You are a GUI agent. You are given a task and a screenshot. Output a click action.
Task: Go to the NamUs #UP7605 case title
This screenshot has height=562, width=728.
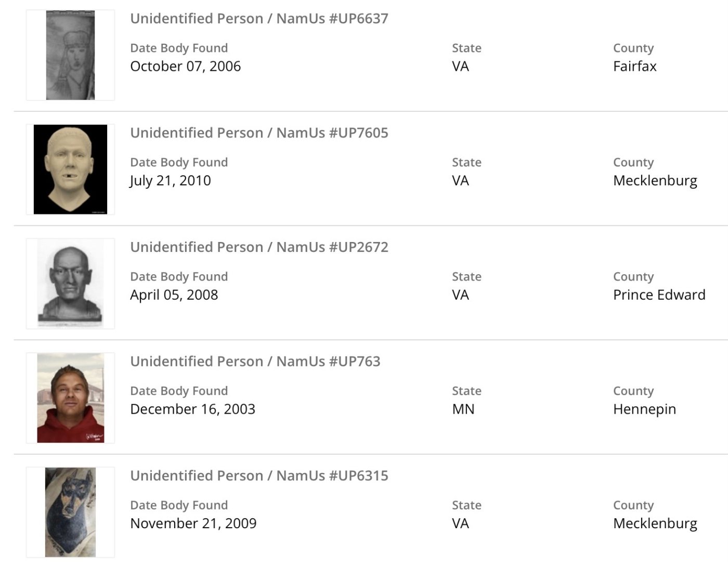tap(259, 133)
